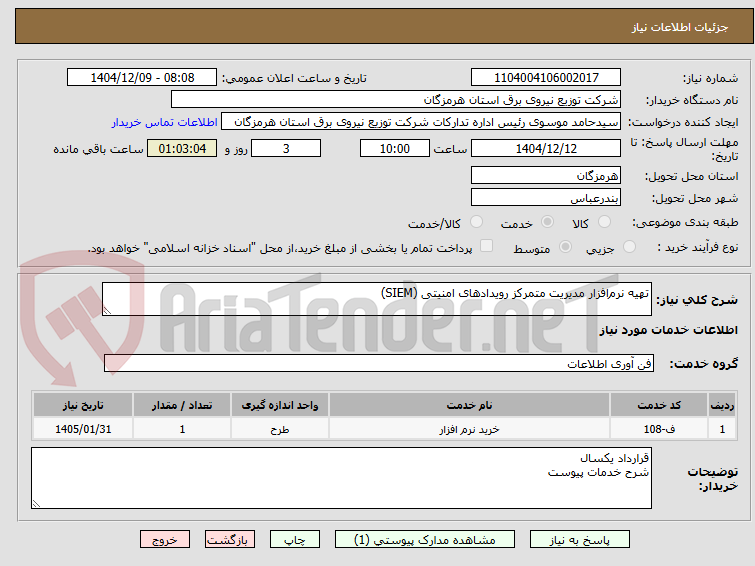Click the بازگشت back button
The width and height of the screenshot is (755, 566).
click(x=230, y=540)
